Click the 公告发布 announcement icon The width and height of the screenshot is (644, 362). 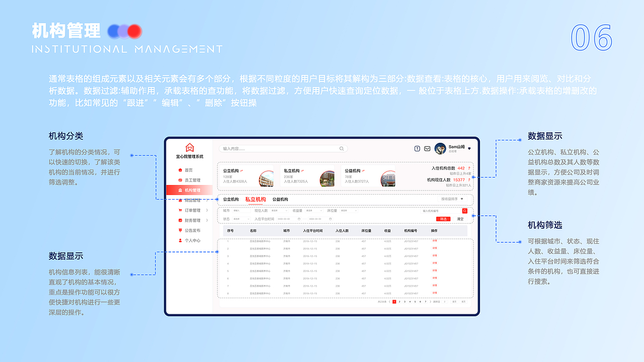click(x=180, y=231)
